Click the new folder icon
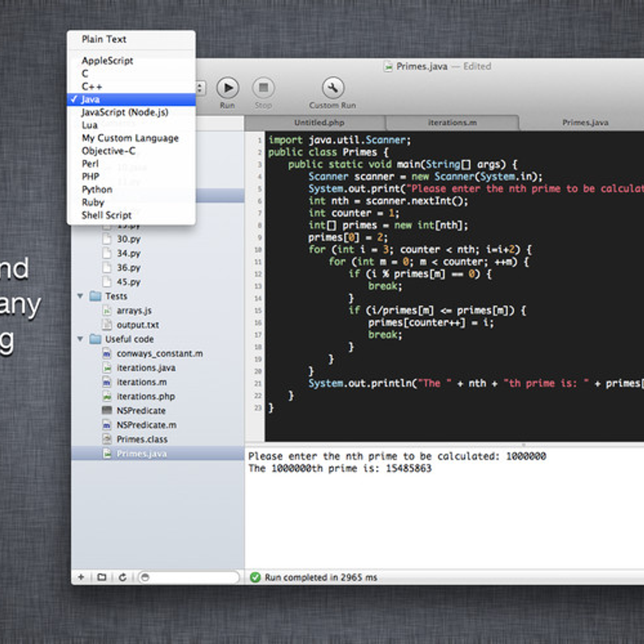 [x=101, y=577]
